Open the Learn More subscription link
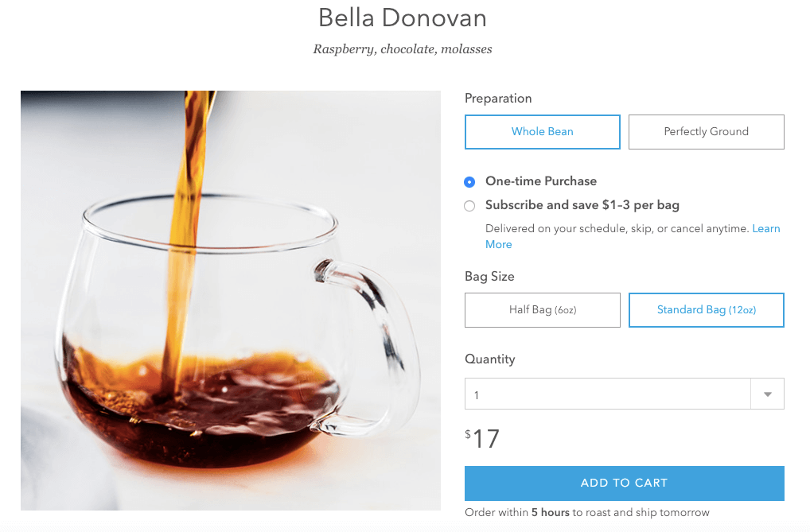The height and width of the screenshot is (532, 810). pyautogui.click(x=633, y=236)
